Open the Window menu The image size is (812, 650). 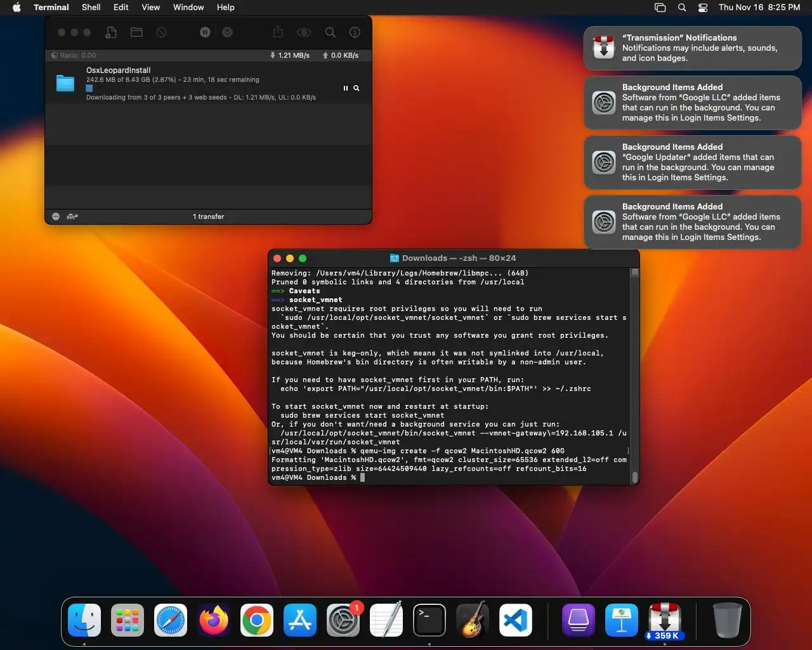click(188, 8)
